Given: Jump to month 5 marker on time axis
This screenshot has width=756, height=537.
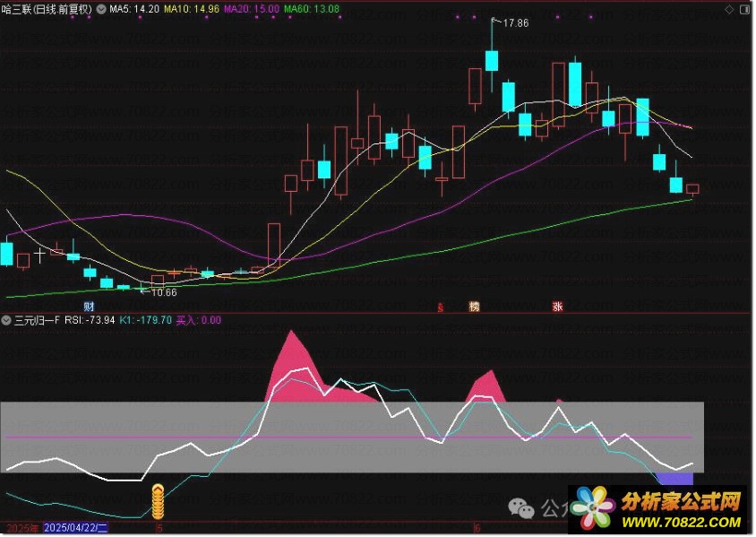Looking at the screenshot, I should [x=159, y=528].
